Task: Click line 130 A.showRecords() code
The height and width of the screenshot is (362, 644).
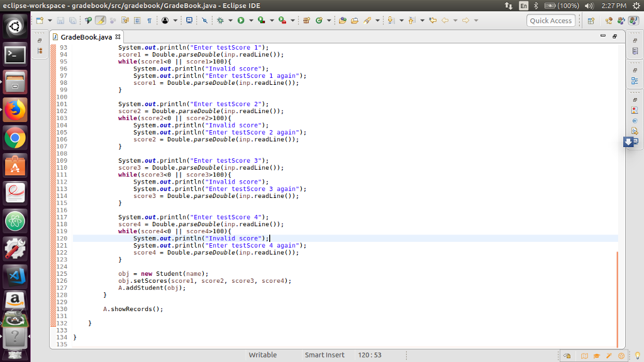Action: 133,309
